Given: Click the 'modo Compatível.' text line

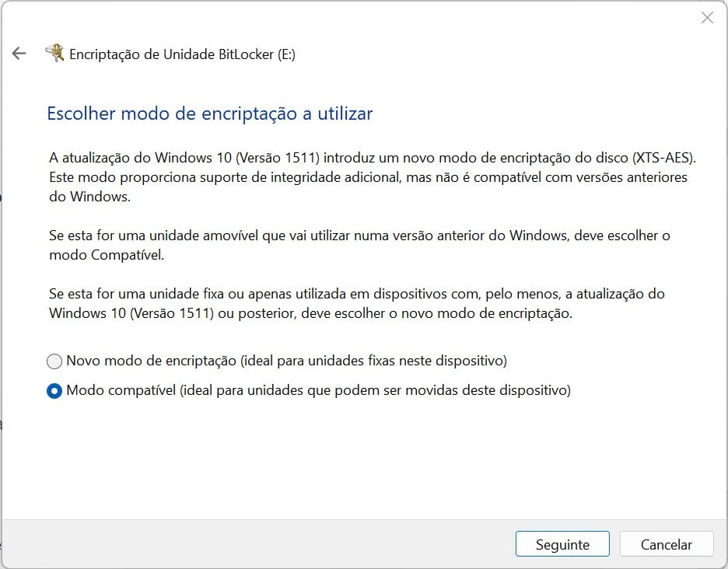Looking at the screenshot, I should pos(107,255).
